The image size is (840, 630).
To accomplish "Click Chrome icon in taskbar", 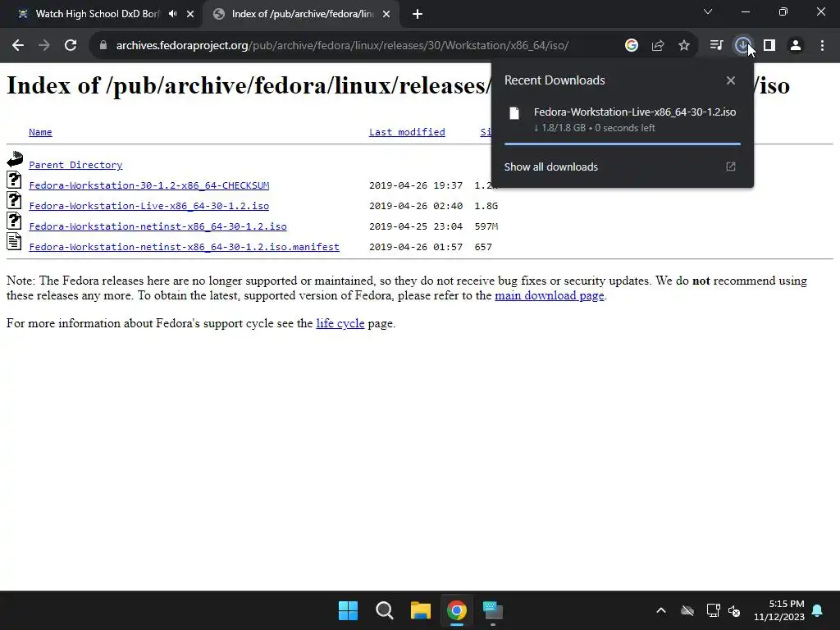I will [457, 610].
